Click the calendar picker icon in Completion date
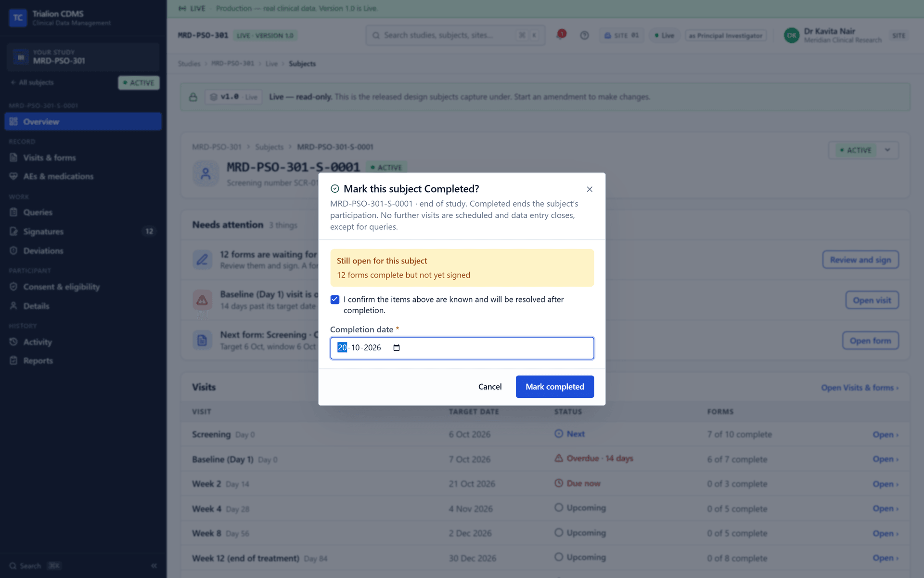Image resolution: width=924 pixels, height=578 pixels. [x=397, y=348]
